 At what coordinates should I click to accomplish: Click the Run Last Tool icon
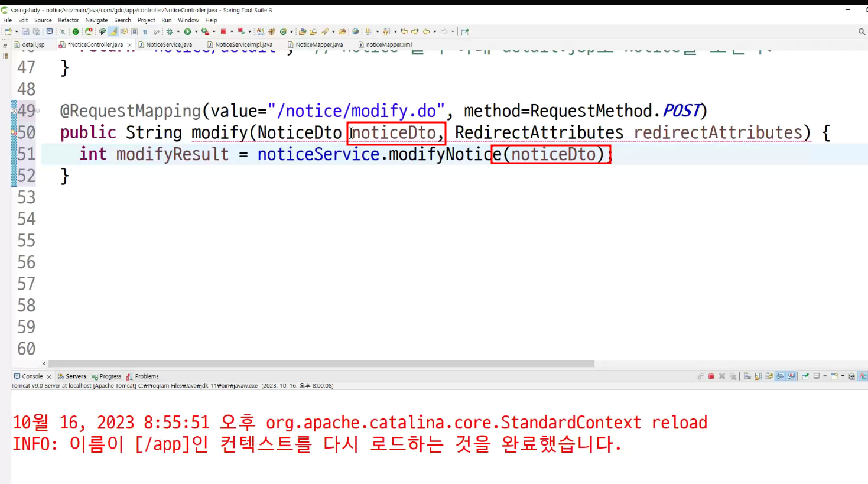click(x=205, y=31)
